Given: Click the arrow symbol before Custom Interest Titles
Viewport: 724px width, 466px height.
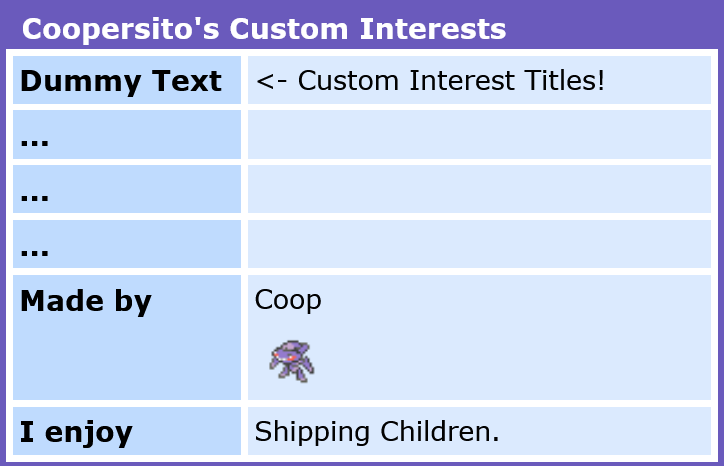Looking at the screenshot, I should (272, 81).
